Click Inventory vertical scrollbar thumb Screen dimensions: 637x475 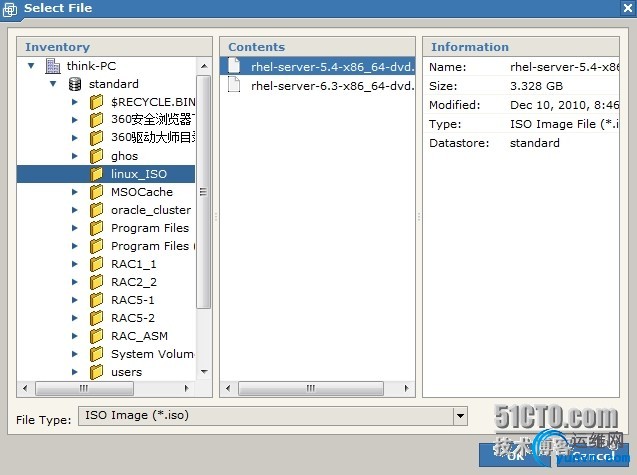tap(204, 192)
